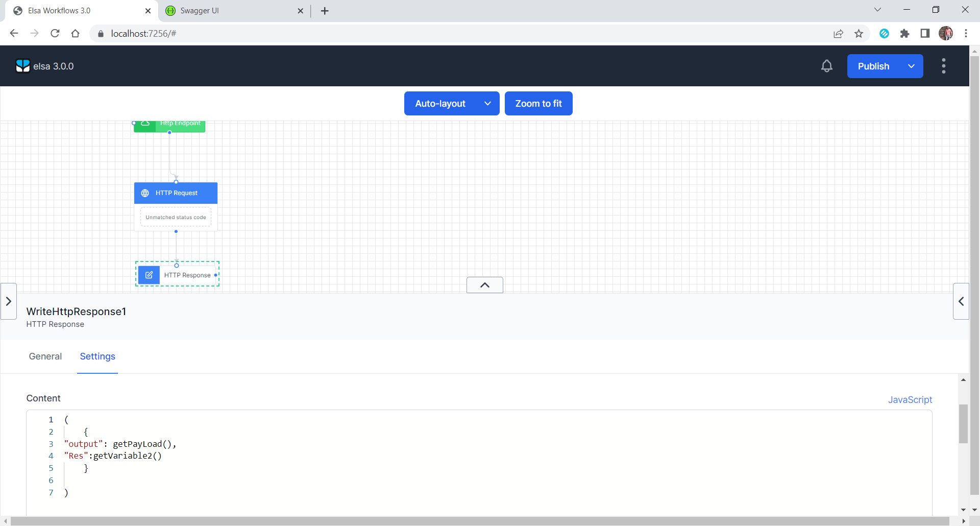The height and width of the screenshot is (526, 980).
Task: Click the properties panel scroll-up arrow
Action: pos(963,380)
